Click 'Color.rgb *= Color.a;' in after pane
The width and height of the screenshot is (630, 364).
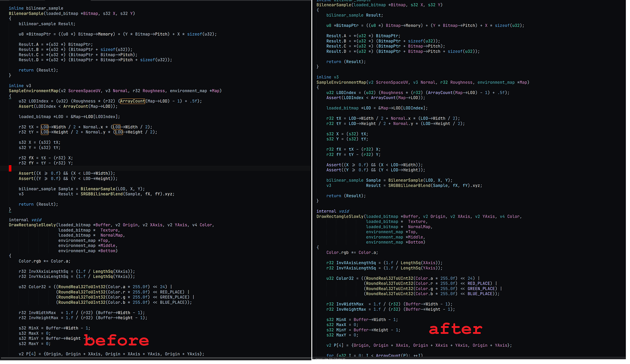pos(352,253)
